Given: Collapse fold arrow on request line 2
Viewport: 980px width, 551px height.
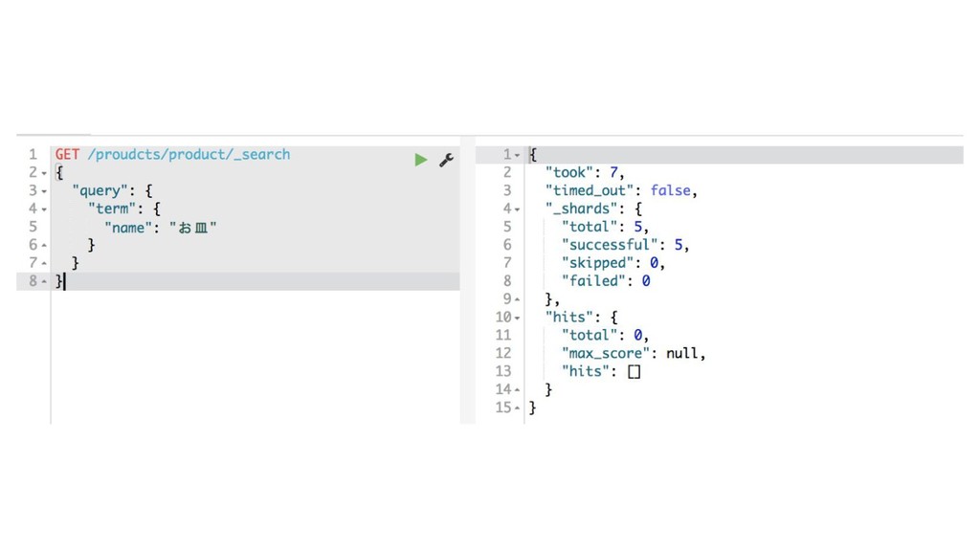Looking at the screenshot, I should pyautogui.click(x=44, y=174).
